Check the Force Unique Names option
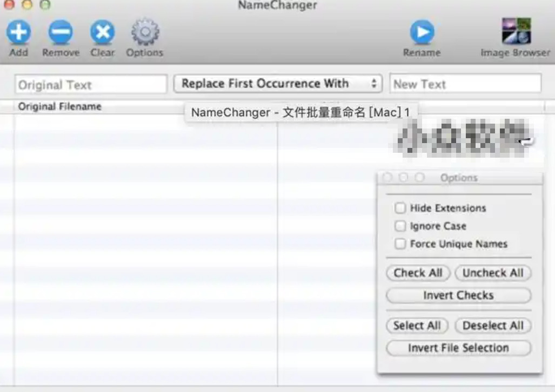The width and height of the screenshot is (555, 392). coord(400,244)
